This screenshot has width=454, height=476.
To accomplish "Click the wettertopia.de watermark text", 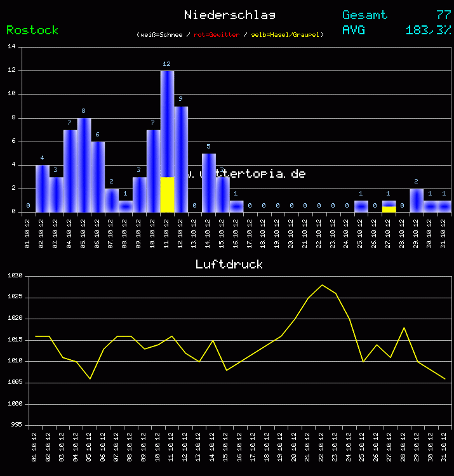I will coord(248,173).
